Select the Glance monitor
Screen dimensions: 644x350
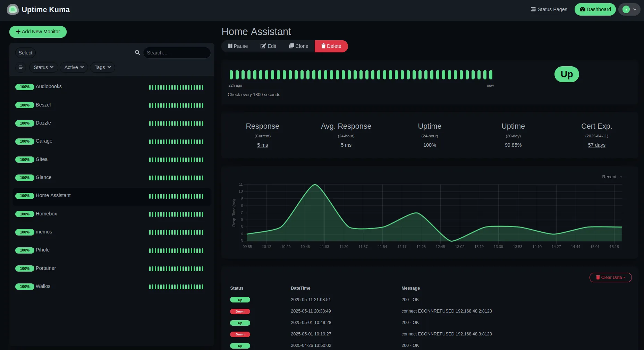(111, 178)
